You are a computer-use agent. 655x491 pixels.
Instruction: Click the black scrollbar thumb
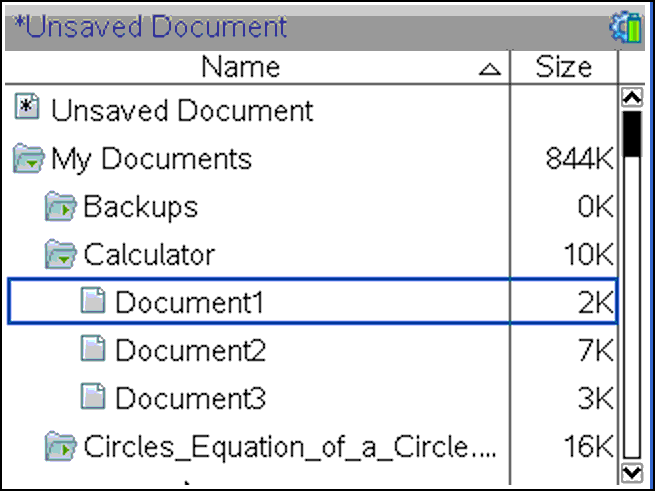[632, 134]
